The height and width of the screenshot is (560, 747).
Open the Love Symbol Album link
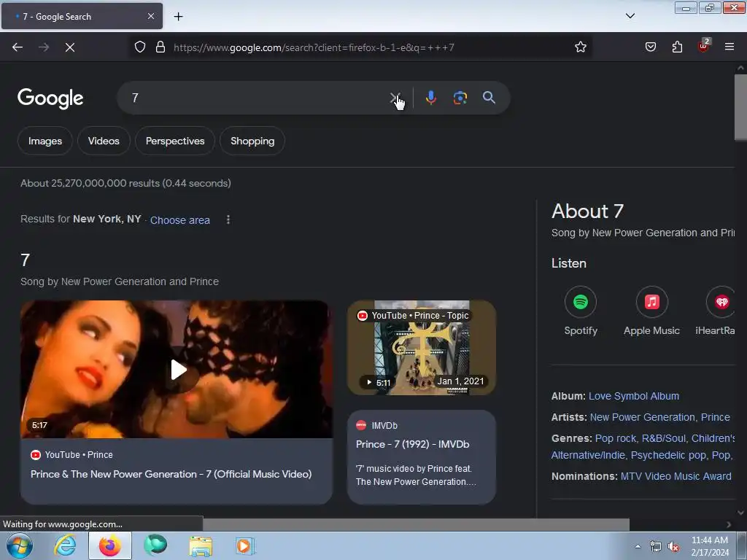tap(634, 396)
